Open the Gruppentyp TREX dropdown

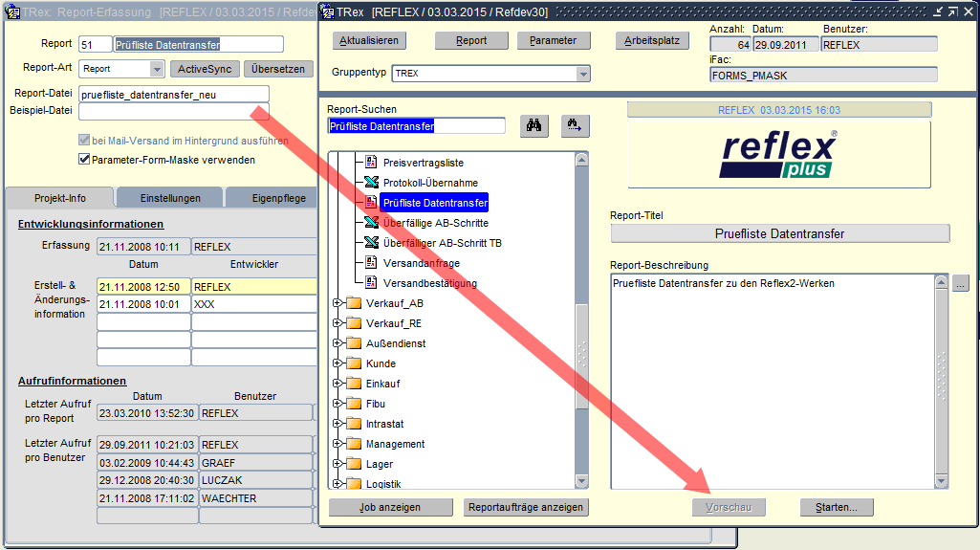coord(582,74)
